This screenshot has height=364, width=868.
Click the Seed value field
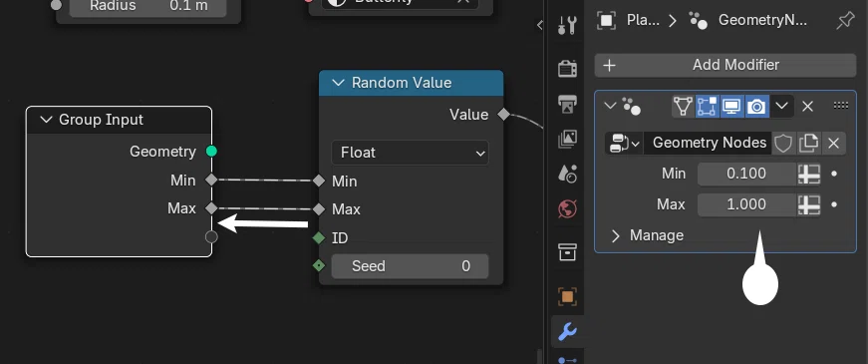[x=410, y=266]
